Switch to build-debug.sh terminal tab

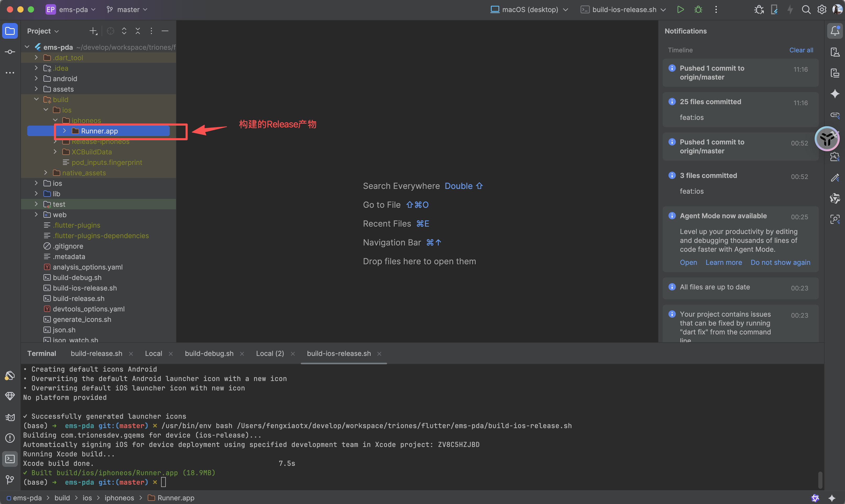209,353
